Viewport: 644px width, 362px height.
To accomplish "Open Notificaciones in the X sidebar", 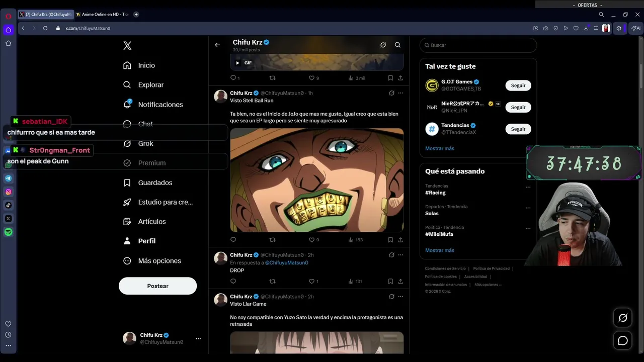I will [153, 105].
